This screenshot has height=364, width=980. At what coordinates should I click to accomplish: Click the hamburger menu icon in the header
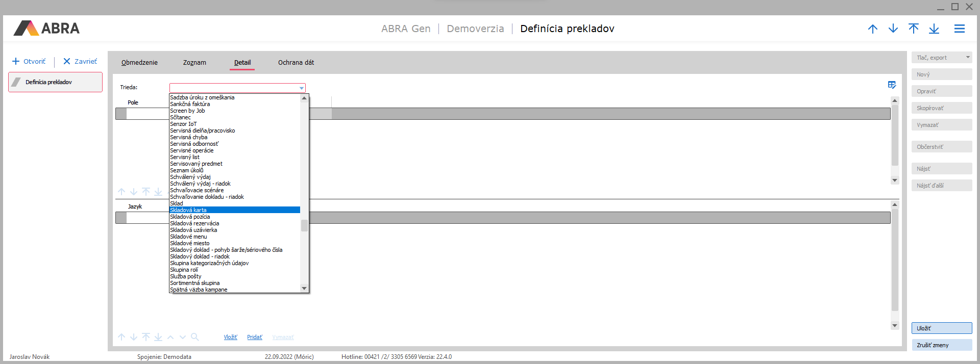(x=959, y=29)
